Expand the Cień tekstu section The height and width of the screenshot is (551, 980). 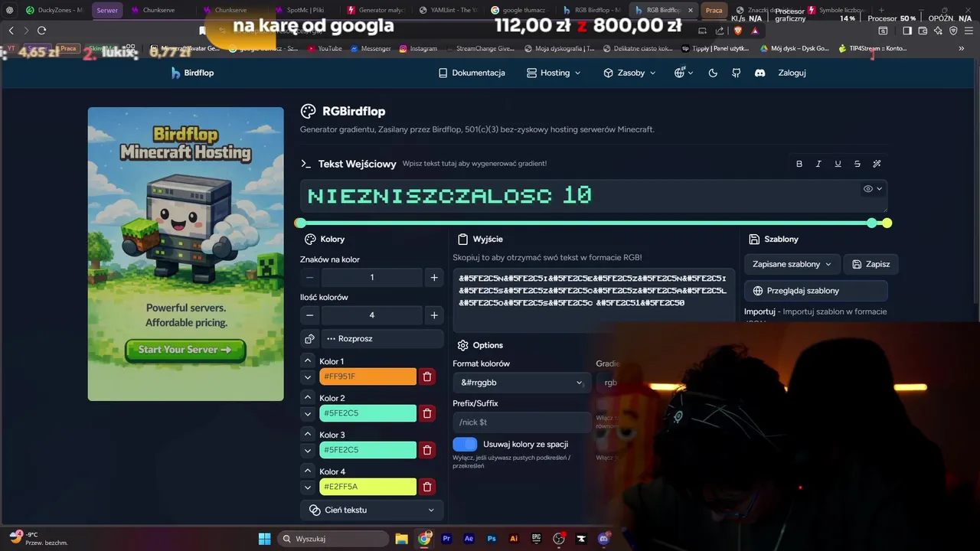371,510
